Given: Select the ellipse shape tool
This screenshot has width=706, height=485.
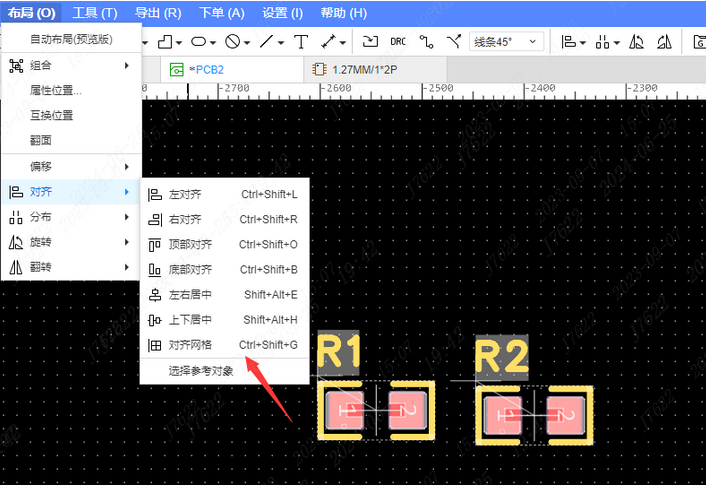Looking at the screenshot, I should tap(198, 42).
